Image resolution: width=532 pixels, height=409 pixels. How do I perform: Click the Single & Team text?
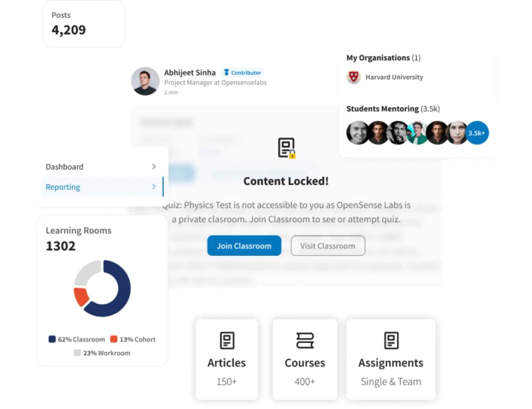tap(391, 381)
